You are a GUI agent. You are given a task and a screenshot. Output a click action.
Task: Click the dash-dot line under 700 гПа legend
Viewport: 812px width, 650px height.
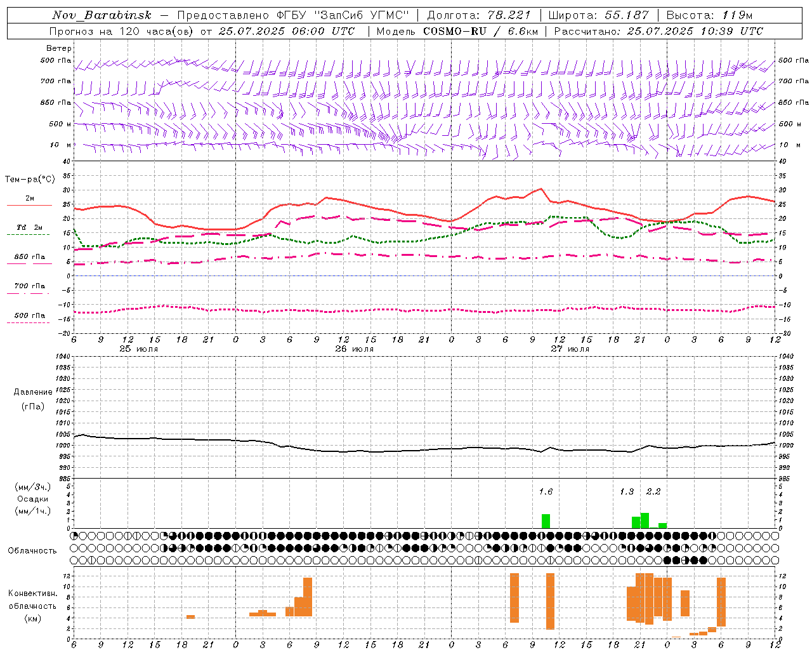(28, 293)
